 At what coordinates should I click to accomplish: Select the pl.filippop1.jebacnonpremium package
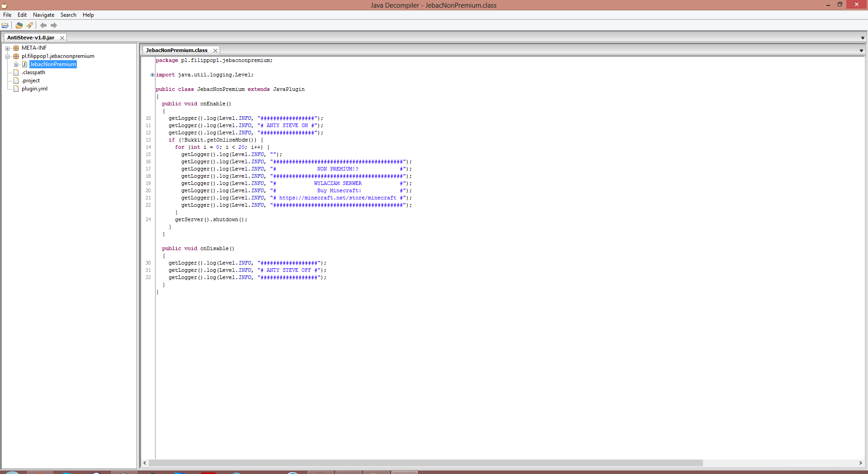point(58,56)
